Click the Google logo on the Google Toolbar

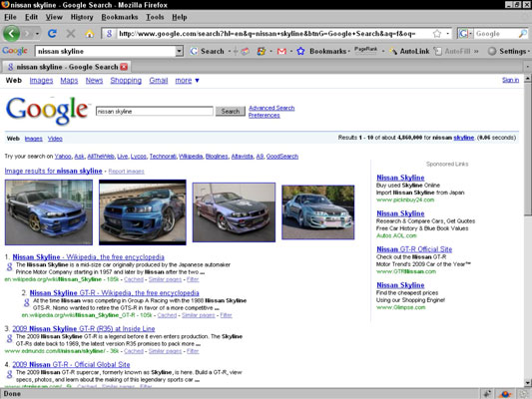click(15, 51)
